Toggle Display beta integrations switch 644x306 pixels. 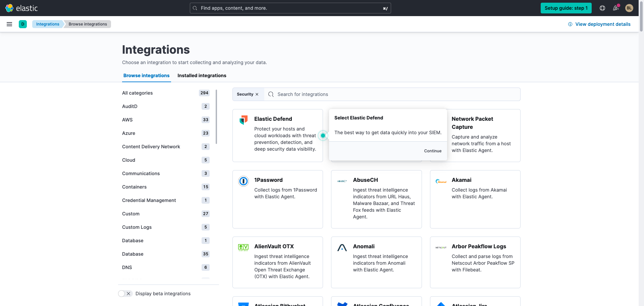125,294
